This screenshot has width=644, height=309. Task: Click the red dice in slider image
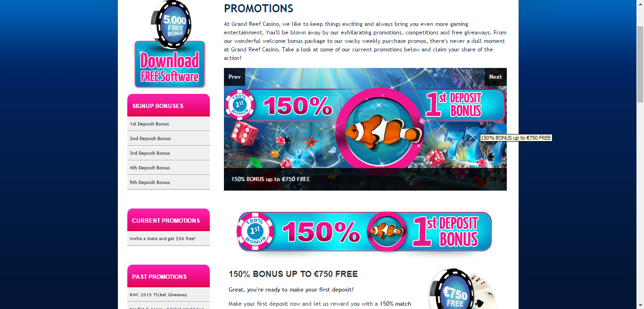(244, 134)
